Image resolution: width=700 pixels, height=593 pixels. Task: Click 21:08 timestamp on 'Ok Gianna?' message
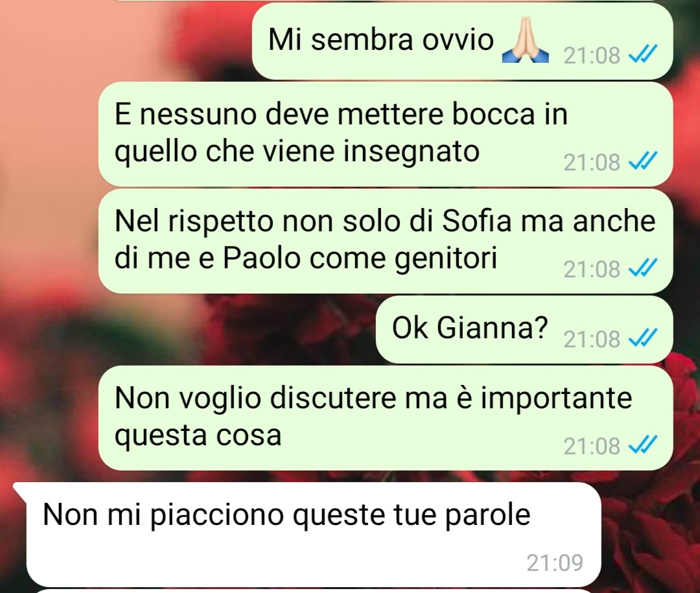(592, 339)
